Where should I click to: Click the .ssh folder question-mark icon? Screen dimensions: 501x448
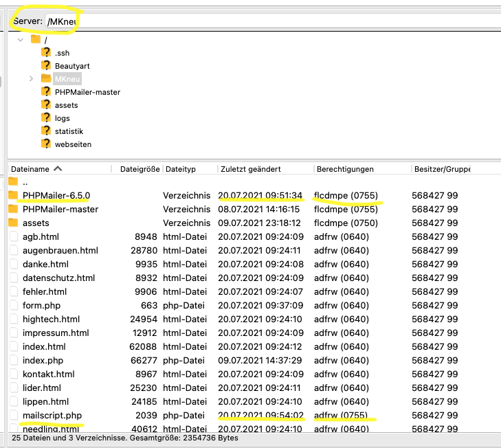[x=46, y=53]
